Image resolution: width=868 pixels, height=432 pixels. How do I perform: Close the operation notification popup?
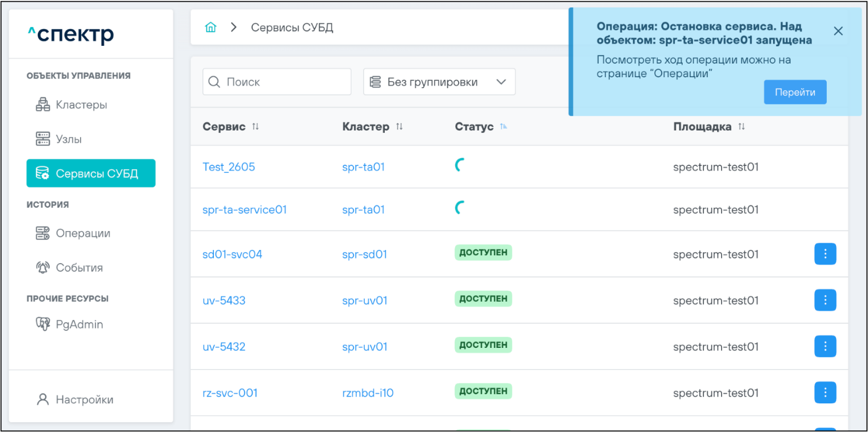(838, 31)
